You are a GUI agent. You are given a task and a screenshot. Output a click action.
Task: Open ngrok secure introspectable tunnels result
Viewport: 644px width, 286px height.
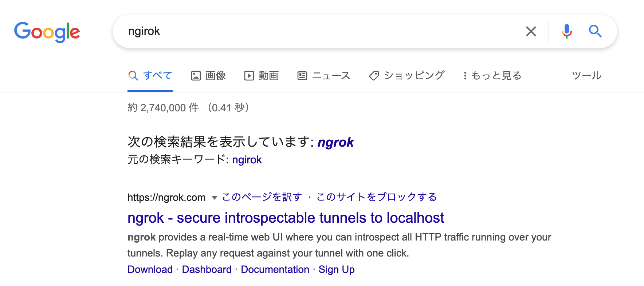click(286, 218)
